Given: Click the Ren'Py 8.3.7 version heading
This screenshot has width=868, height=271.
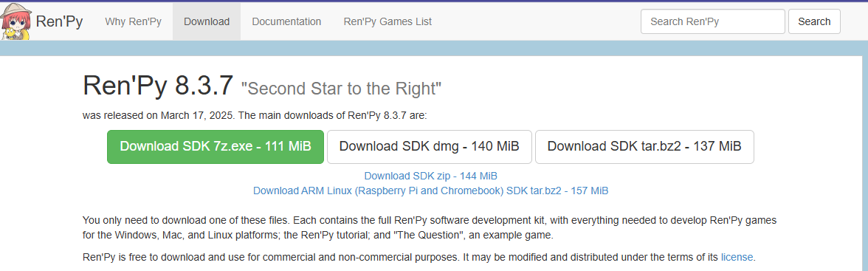Looking at the screenshot, I should [x=158, y=86].
